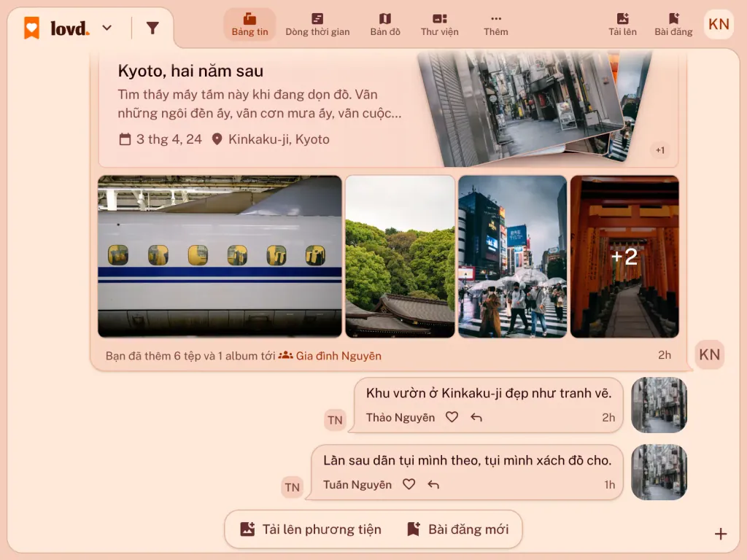Click the 3 thg 4, 24 date

[x=160, y=139]
